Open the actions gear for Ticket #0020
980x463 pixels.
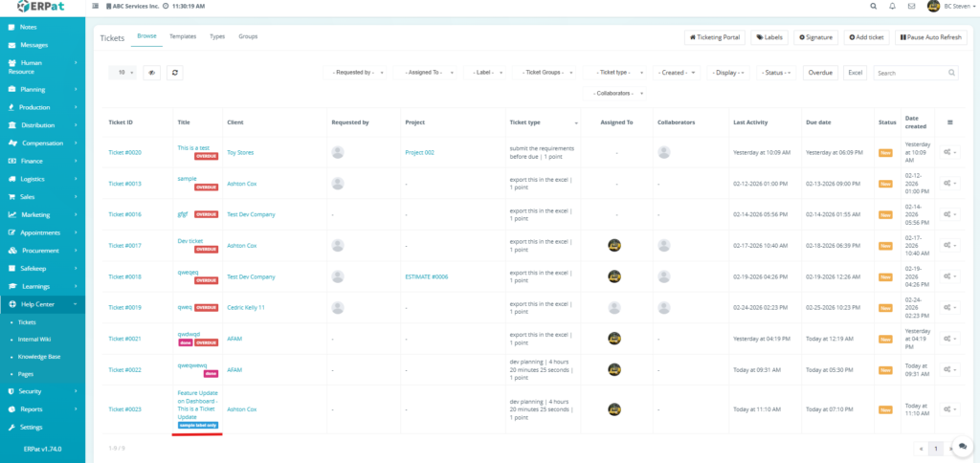click(949, 152)
